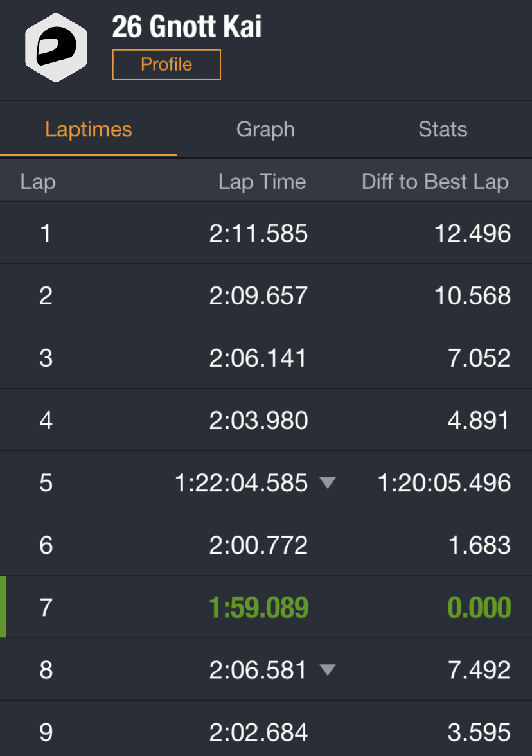Click the helmet avatar icon
The width and height of the screenshot is (532, 756).
(56, 48)
